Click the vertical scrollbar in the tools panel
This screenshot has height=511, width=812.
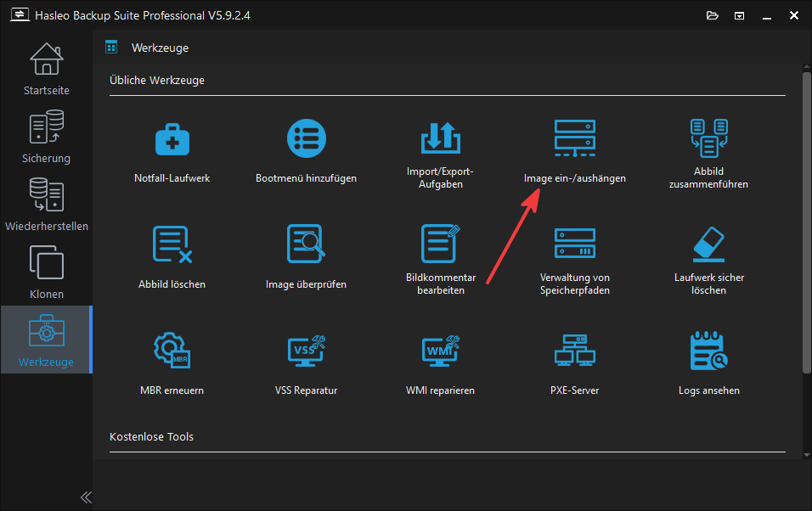807,222
